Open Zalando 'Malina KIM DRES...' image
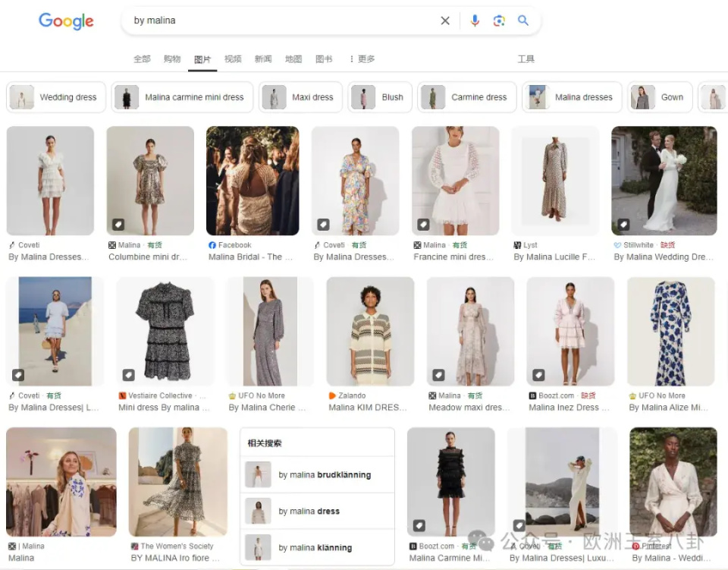The height and width of the screenshot is (570, 728). (x=370, y=331)
